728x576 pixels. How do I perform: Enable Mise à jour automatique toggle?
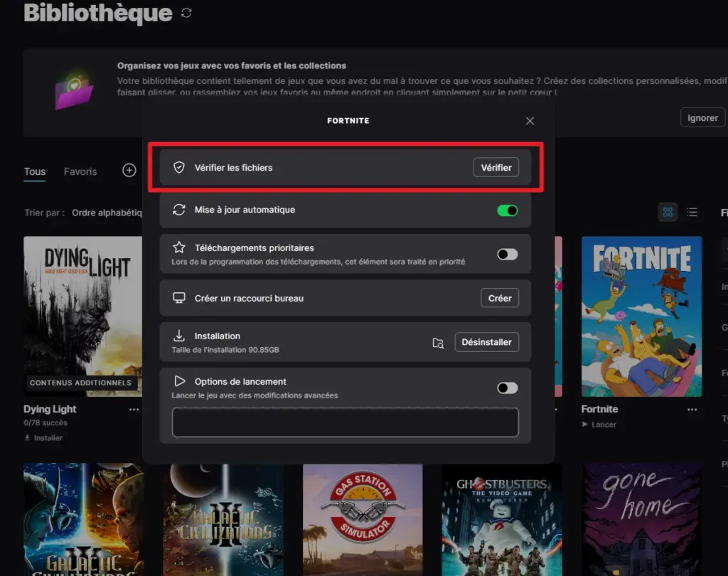click(507, 210)
